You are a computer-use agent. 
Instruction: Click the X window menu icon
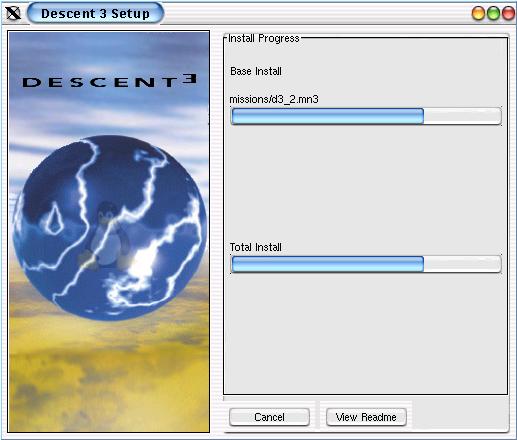13,13
